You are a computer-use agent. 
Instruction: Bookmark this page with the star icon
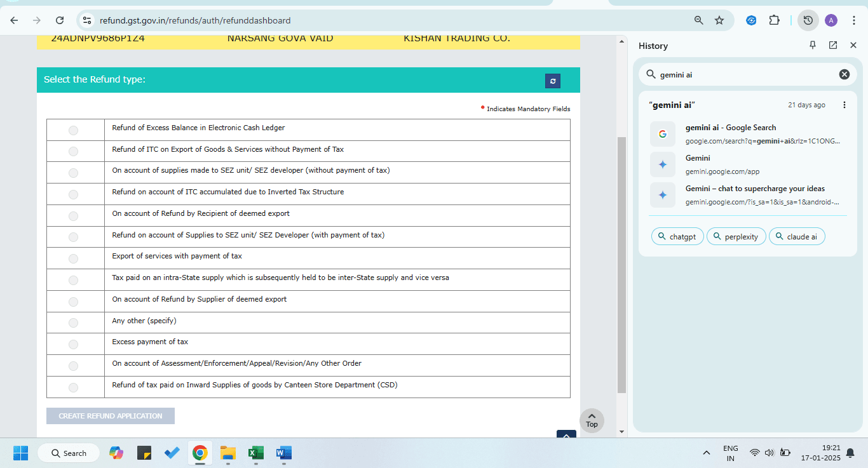click(719, 20)
